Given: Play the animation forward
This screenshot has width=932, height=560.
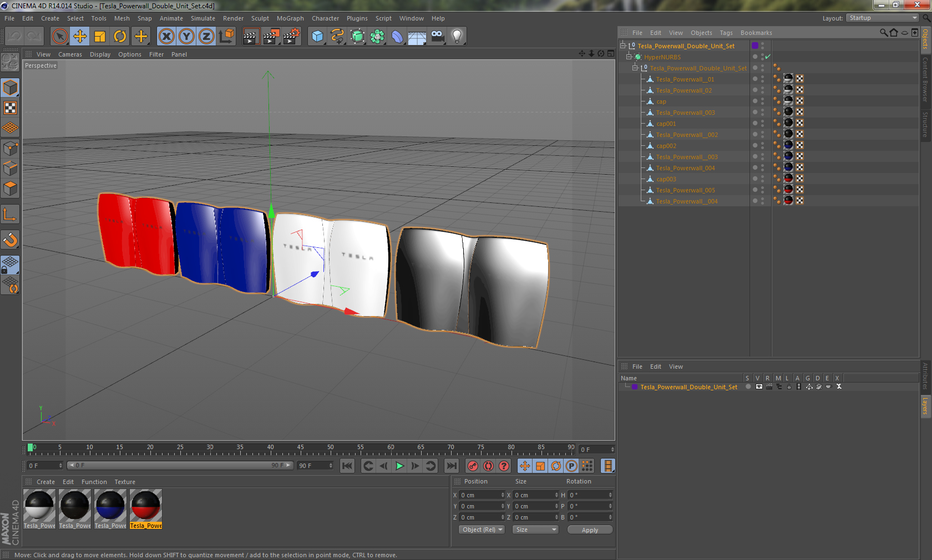Looking at the screenshot, I should [x=399, y=466].
